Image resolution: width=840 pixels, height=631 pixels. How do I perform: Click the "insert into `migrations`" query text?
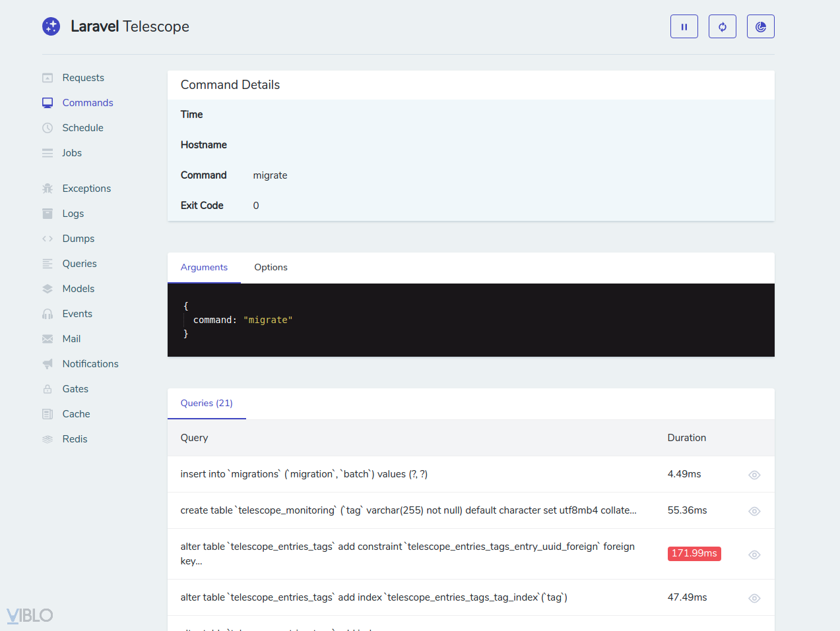(304, 474)
